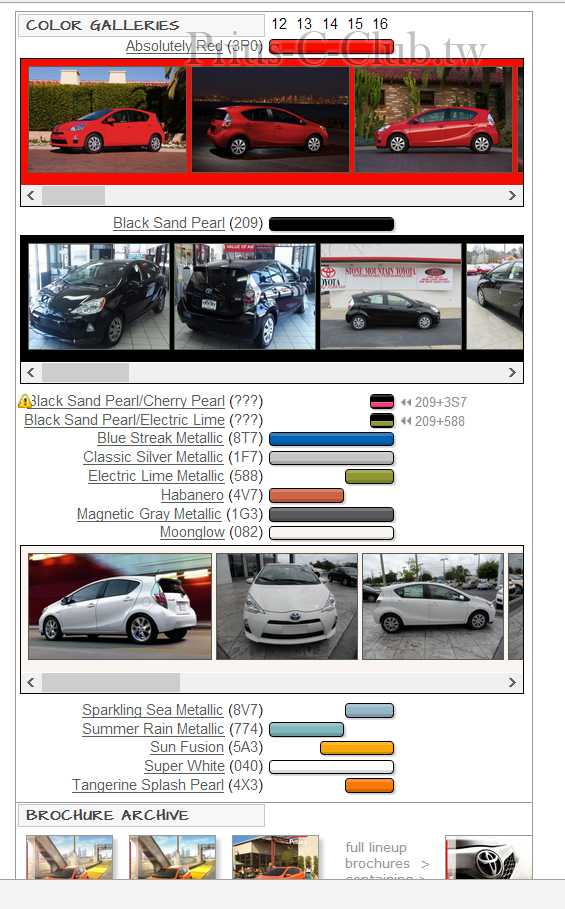Open the red car night photo thumbnail
The image size is (565, 909).
(x=271, y=119)
